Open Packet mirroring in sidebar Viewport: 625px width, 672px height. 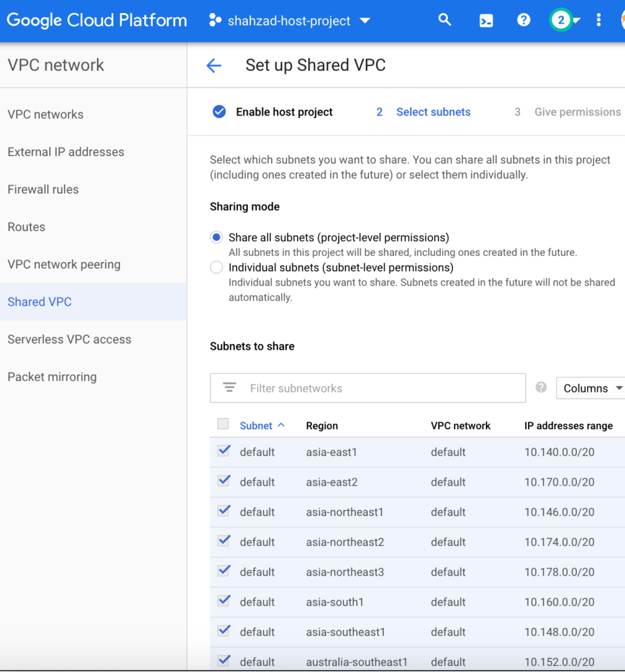click(x=52, y=377)
